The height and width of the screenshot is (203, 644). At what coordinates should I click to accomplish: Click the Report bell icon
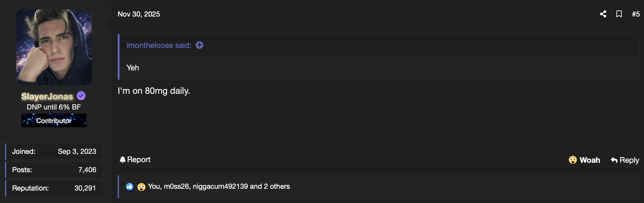tap(122, 159)
